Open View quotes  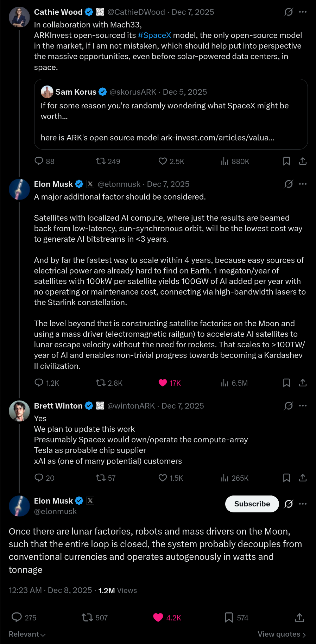click(x=282, y=634)
